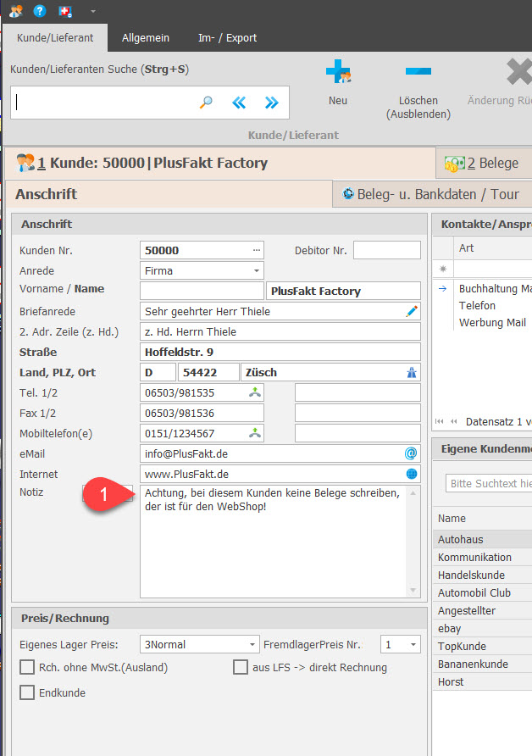The width and height of the screenshot is (532, 756).
Task: Click the magnifier search icon
Action: (206, 103)
